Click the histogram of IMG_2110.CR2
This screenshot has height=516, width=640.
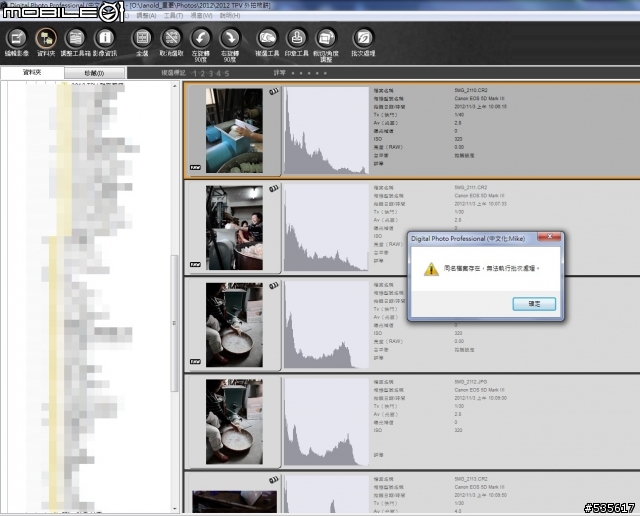click(326, 130)
